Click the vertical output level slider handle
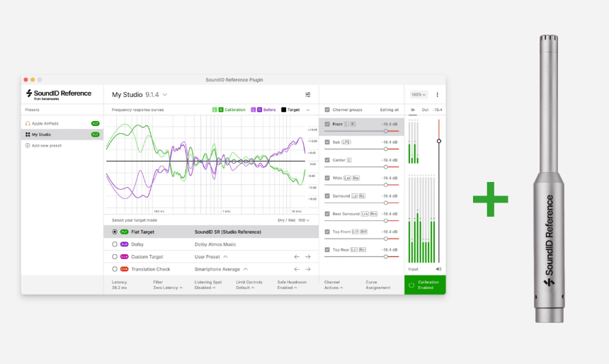Screen dimensions: 609x364 point(439,141)
